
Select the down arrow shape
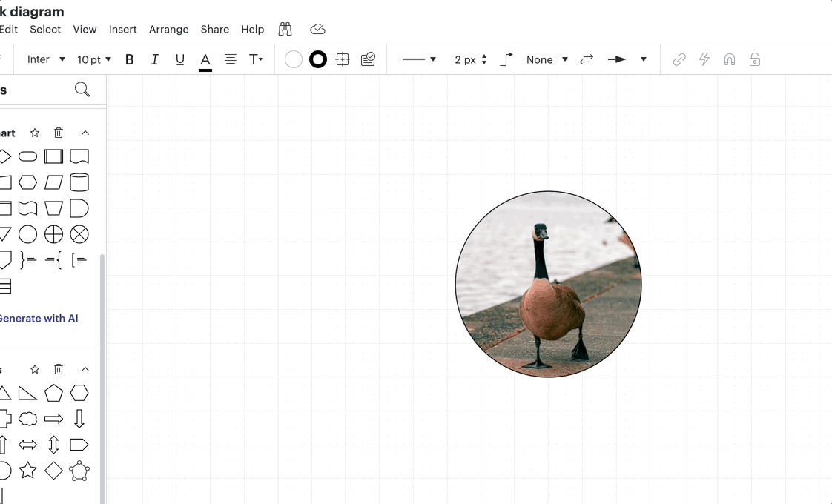pos(79,419)
